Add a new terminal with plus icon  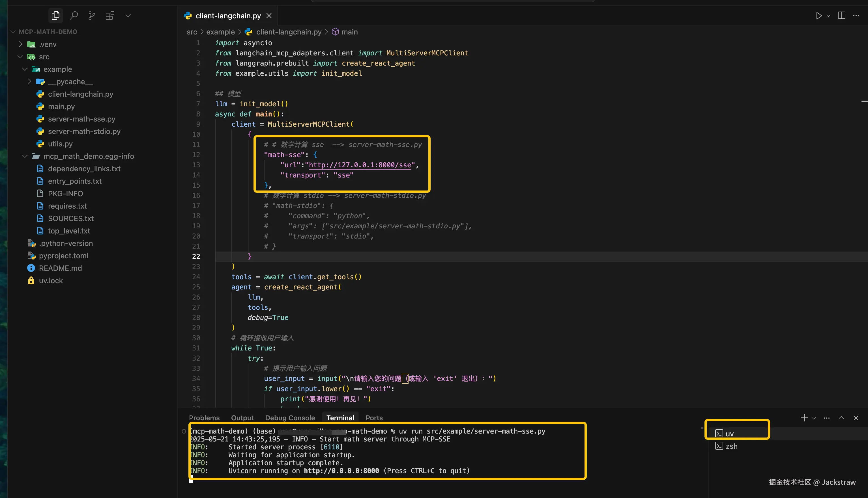click(x=804, y=418)
